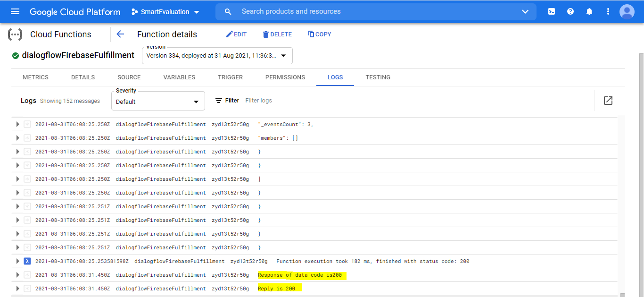Switch to the DETAILS tab

click(83, 77)
